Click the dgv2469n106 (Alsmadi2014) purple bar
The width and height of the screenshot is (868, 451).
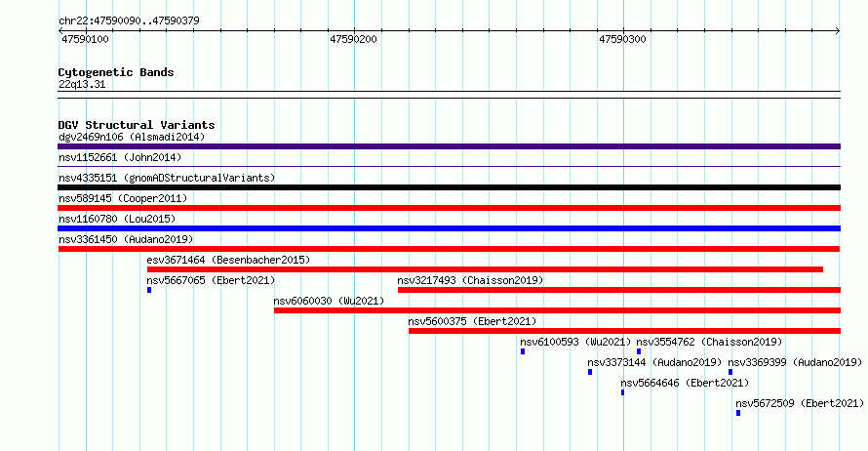tap(449, 146)
